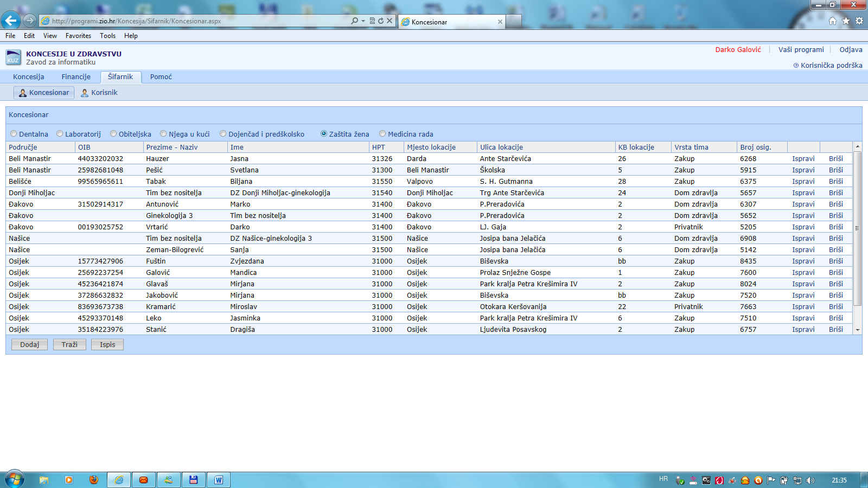Screen dimensions: 868x488
Task: Open Windows Start button
Action: coord(14,479)
